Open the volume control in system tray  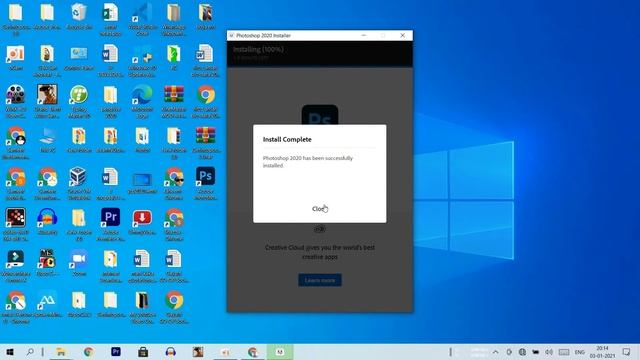click(549, 352)
